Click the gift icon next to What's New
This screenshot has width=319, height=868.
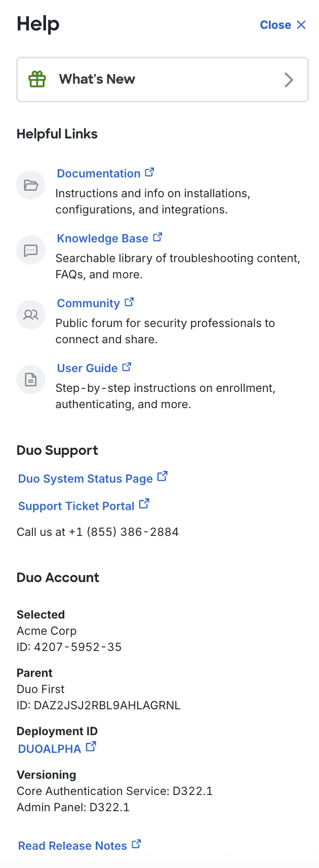[x=36, y=79]
